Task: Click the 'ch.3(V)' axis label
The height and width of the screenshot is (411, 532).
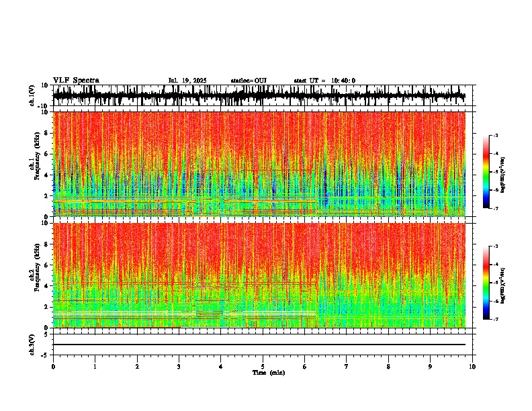Action: click(32, 345)
